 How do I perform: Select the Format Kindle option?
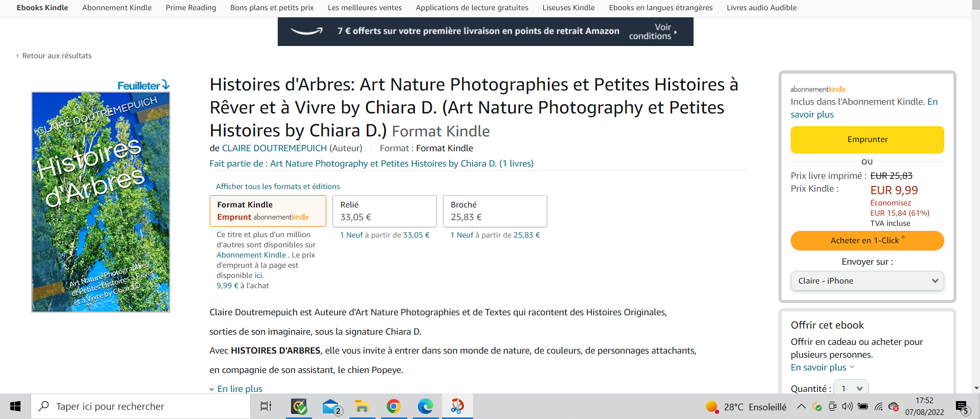(x=268, y=211)
